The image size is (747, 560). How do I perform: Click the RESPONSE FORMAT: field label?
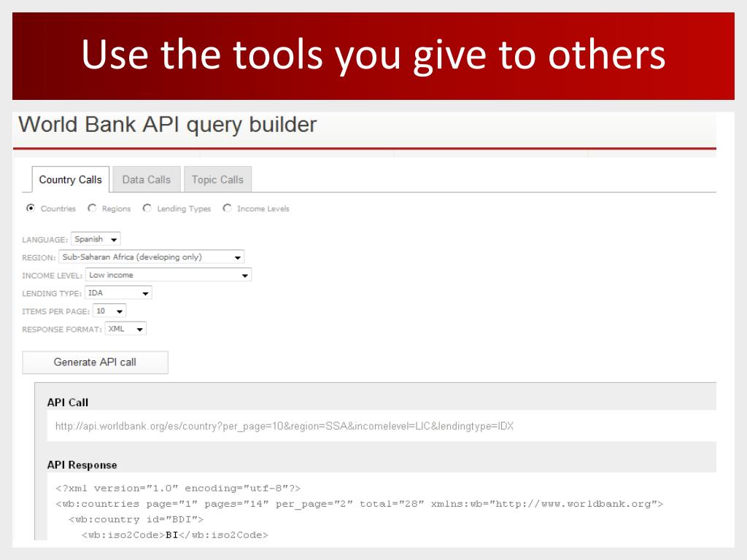(62, 330)
